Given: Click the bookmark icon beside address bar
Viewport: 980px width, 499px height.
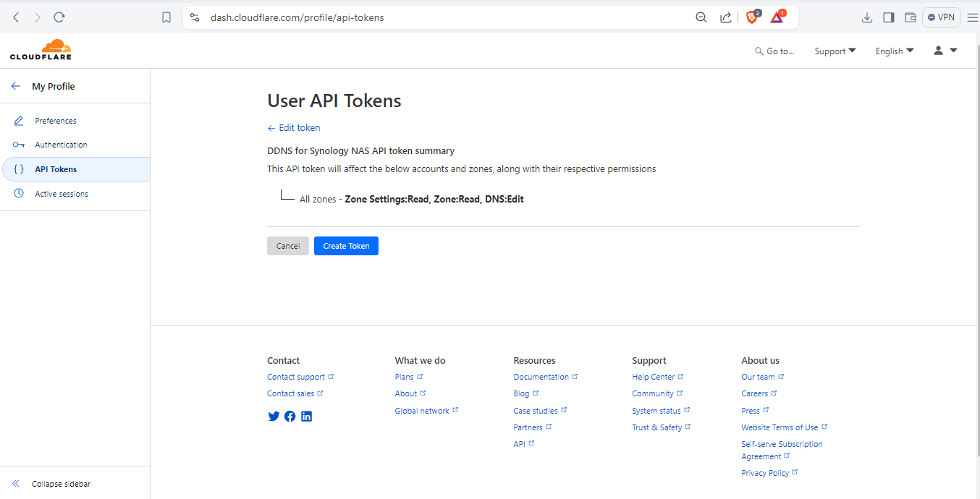Looking at the screenshot, I should point(166,17).
